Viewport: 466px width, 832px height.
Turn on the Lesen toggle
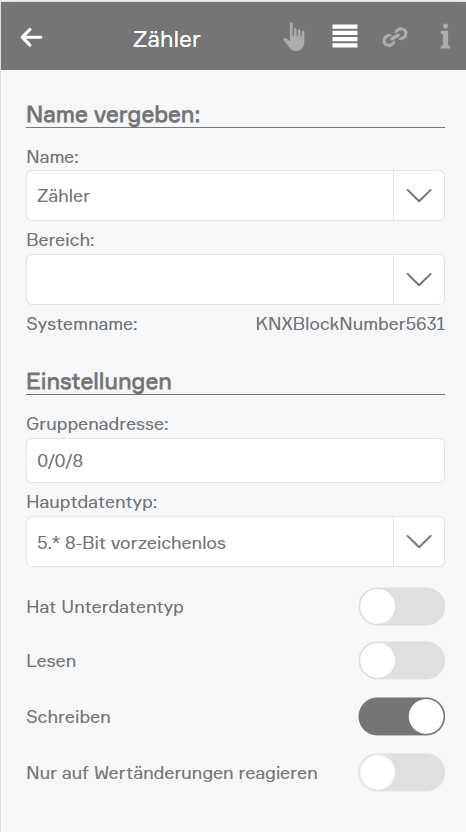[x=402, y=661]
